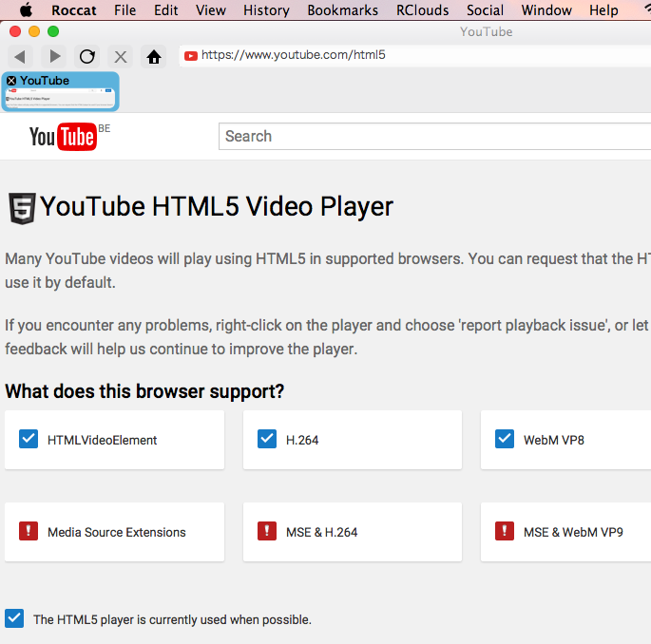Reload the page with the refresh icon
The height and width of the screenshot is (644, 651).
pyautogui.click(x=87, y=56)
